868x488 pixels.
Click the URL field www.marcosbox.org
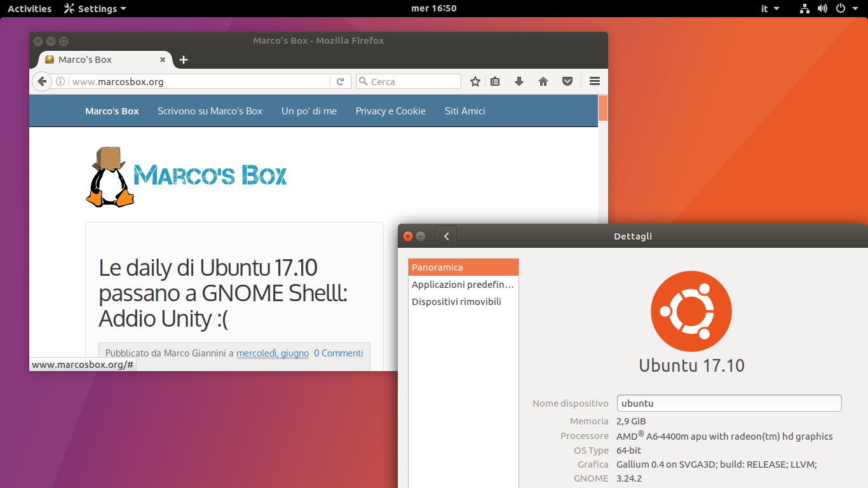(x=200, y=81)
